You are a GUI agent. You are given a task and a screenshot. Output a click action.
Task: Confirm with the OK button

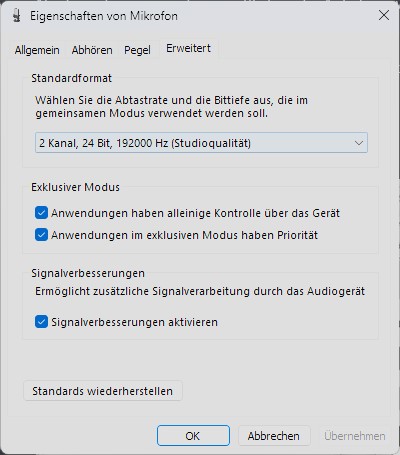193,436
